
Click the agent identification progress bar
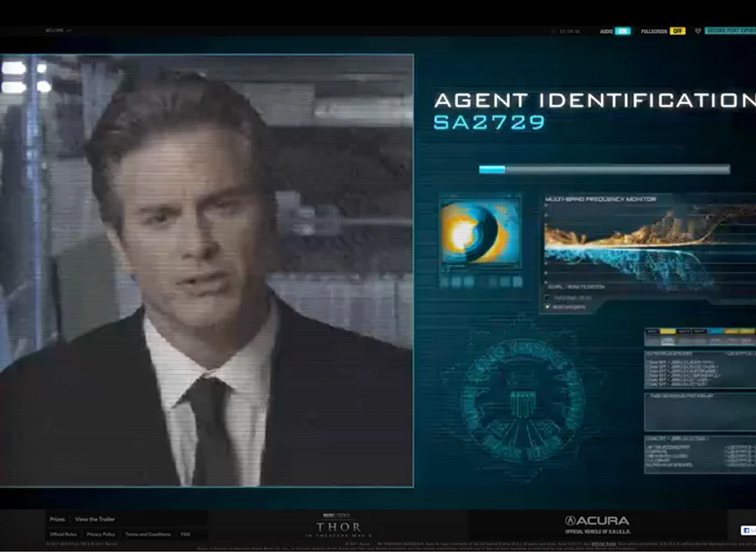(x=604, y=169)
